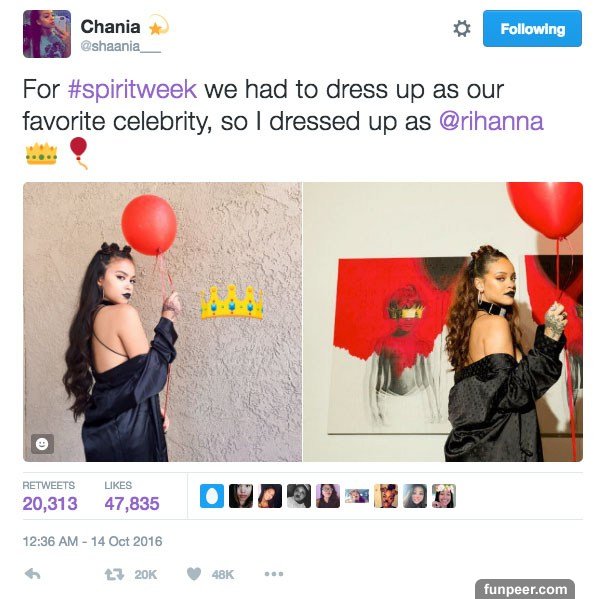View the 47,835 likes list

[x=132, y=496]
